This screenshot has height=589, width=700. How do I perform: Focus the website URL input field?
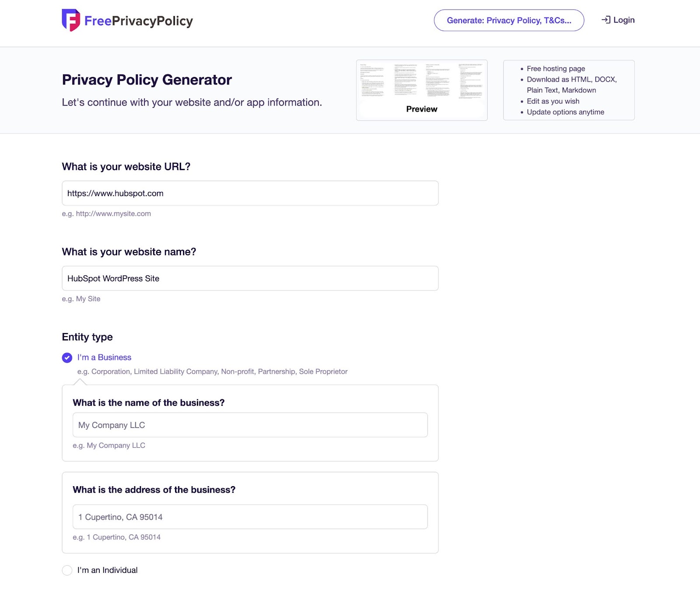pyautogui.click(x=250, y=193)
